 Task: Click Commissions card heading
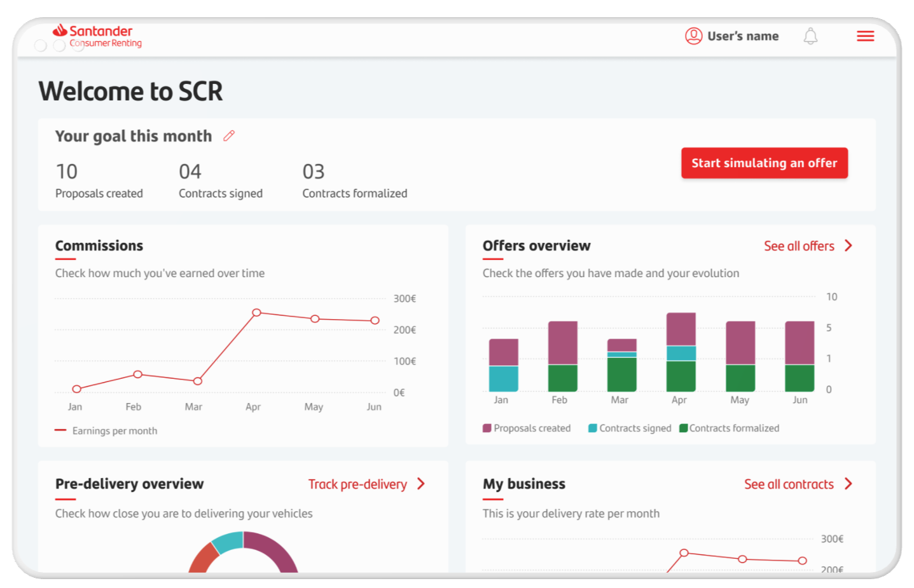pyautogui.click(x=99, y=246)
